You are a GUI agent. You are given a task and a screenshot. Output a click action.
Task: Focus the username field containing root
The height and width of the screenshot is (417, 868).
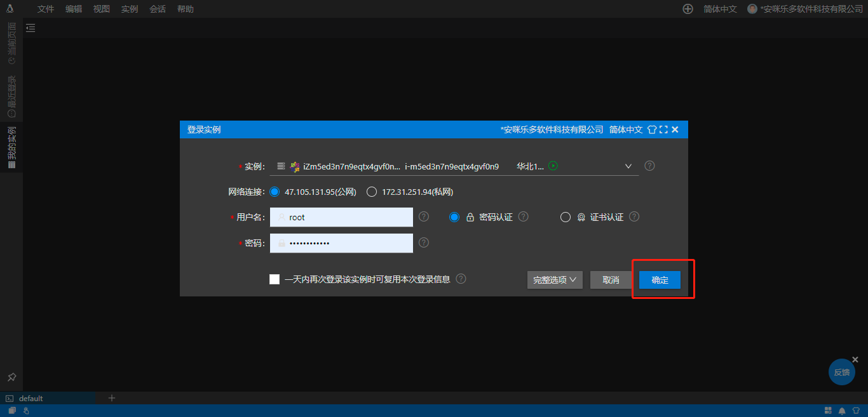pyautogui.click(x=341, y=217)
